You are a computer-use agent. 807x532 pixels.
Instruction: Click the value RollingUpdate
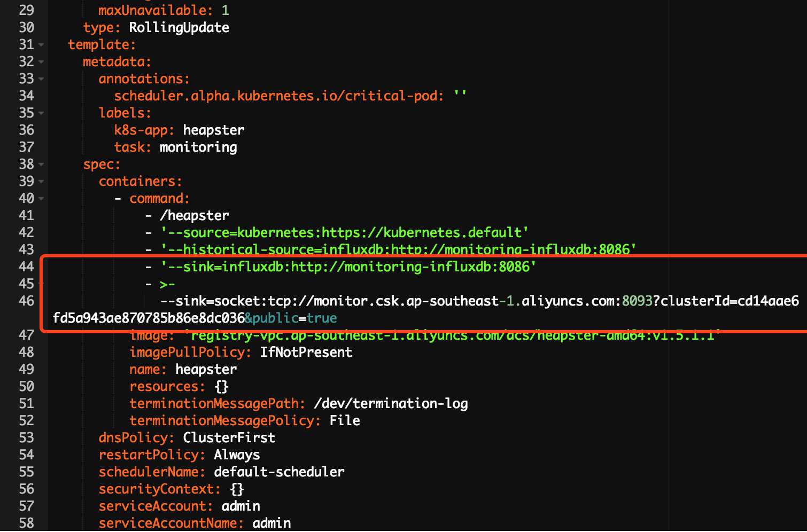click(x=179, y=28)
